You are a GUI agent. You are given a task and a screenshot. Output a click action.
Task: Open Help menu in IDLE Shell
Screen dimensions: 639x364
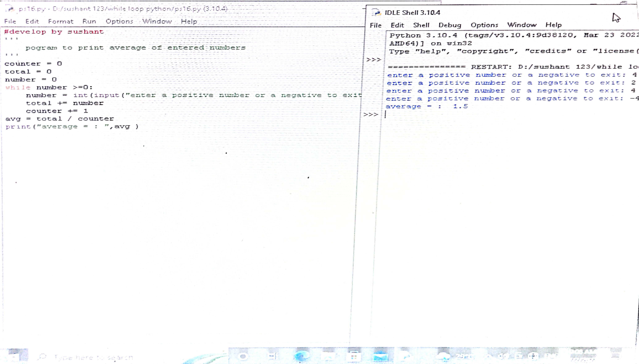[x=553, y=25]
